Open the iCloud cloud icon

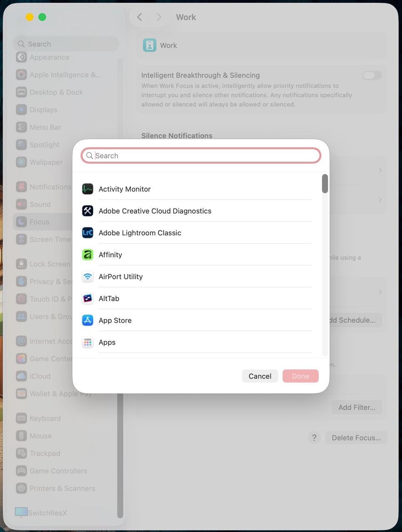(21, 376)
